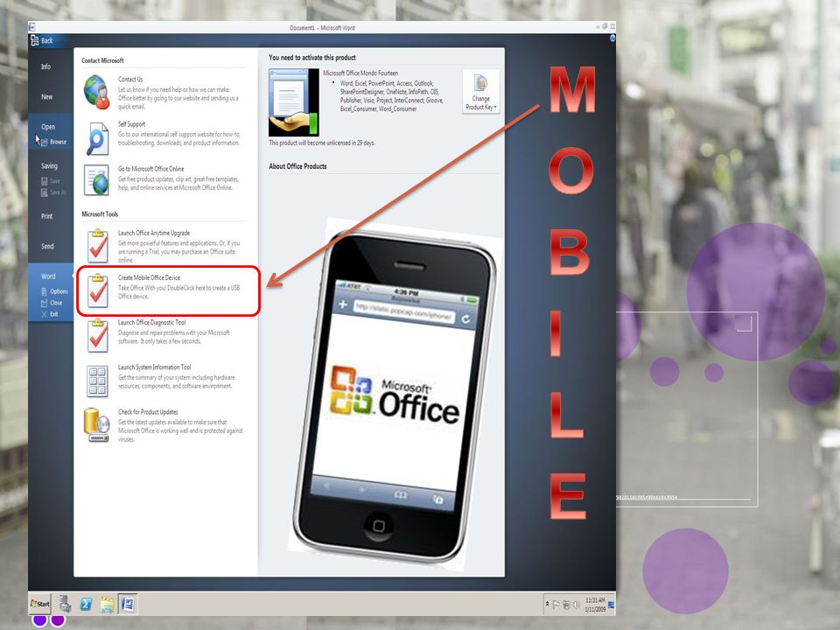Click the Office Online globe page icon
The width and height of the screenshot is (840, 630).
click(x=97, y=180)
